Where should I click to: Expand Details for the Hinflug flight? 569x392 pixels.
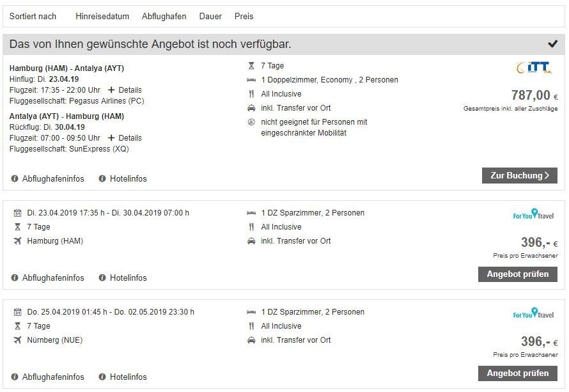(x=125, y=90)
